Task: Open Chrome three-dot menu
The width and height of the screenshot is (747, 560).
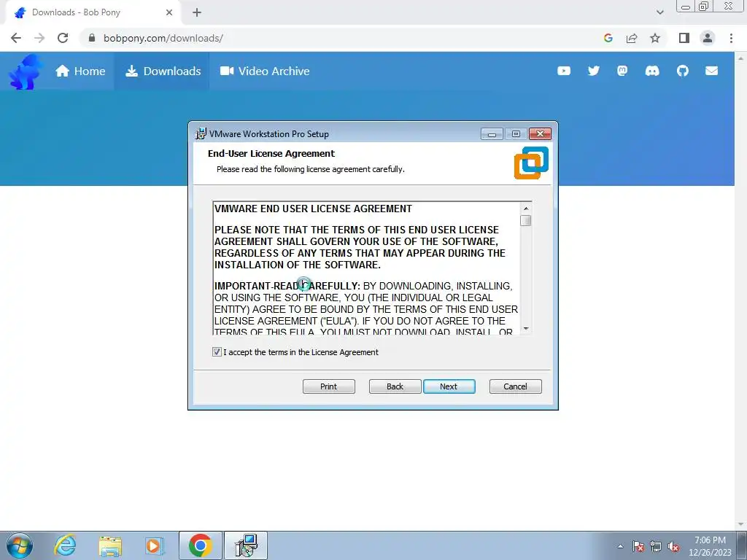Action: click(x=731, y=38)
